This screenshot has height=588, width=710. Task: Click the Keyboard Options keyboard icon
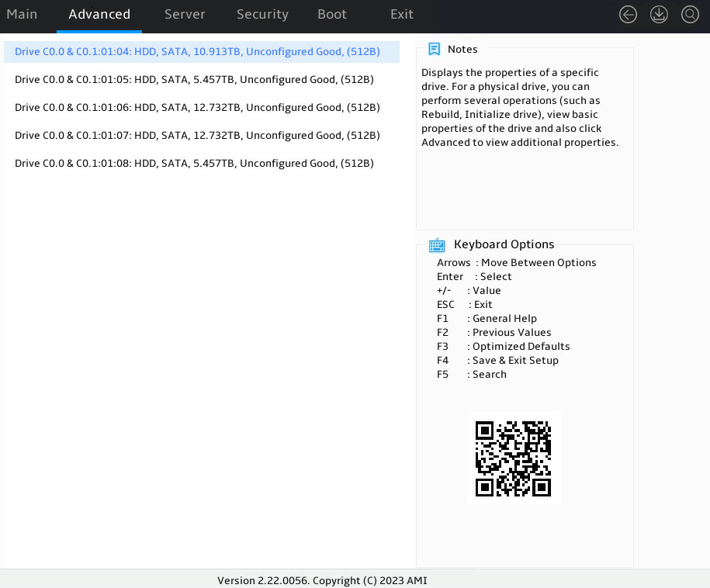[437, 245]
